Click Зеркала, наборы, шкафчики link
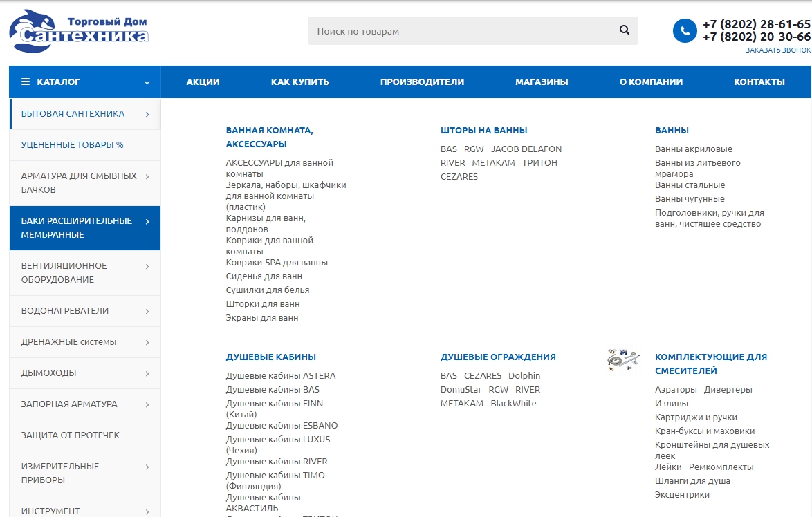 tap(286, 196)
